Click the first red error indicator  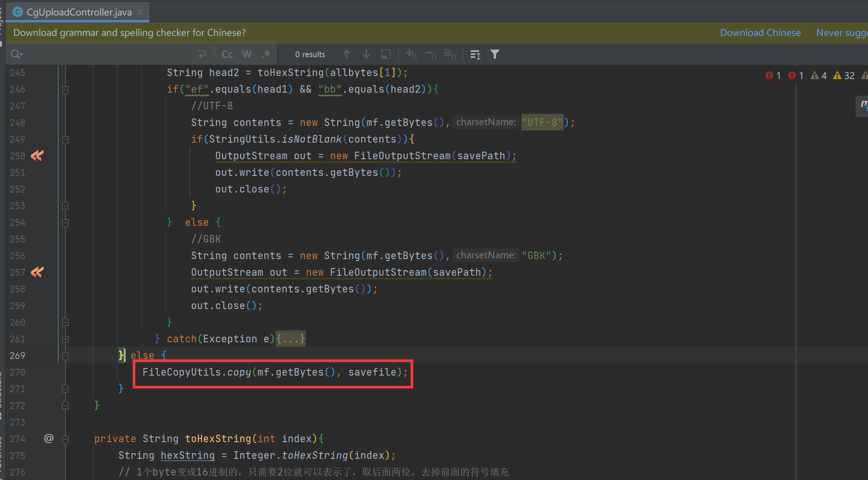point(773,76)
